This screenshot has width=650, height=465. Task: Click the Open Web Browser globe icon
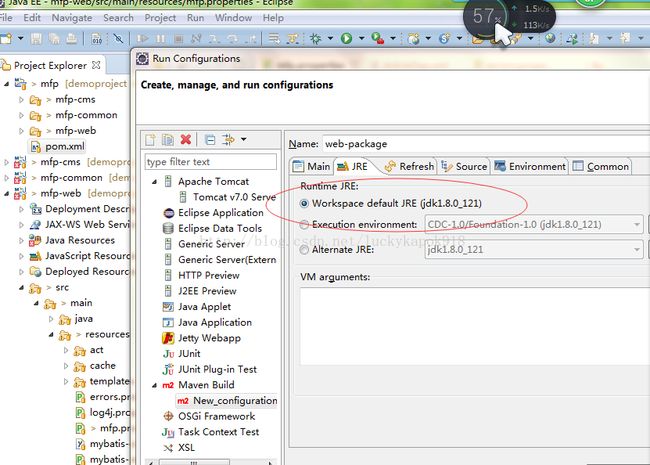[550, 39]
